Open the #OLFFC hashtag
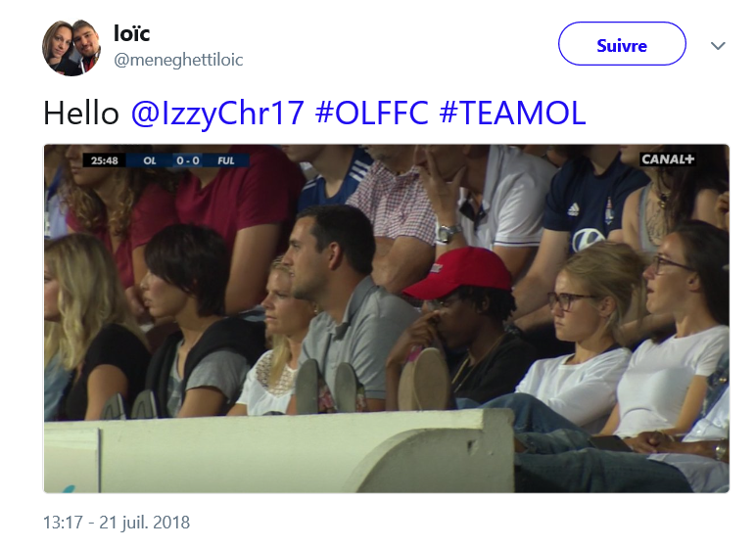 click(372, 113)
